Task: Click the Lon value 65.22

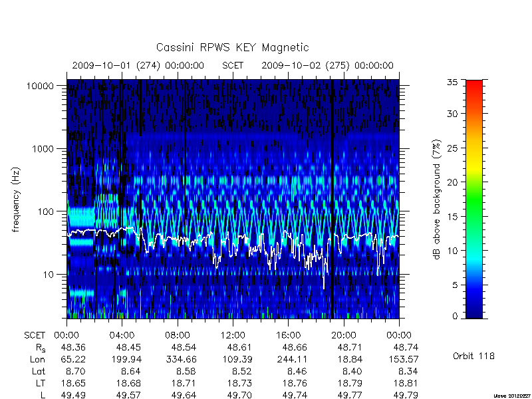Action: coord(73,359)
